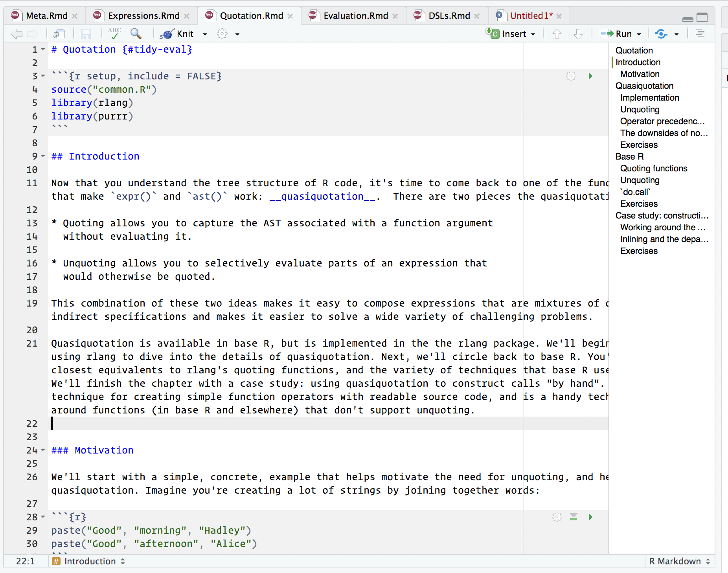728x573 pixels.
Task: Run all chunks above the paste chunk
Action: pos(574,517)
